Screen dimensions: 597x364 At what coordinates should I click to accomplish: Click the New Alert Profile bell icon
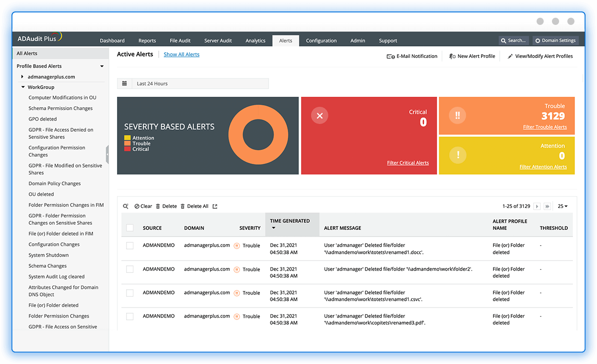[452, 56]
